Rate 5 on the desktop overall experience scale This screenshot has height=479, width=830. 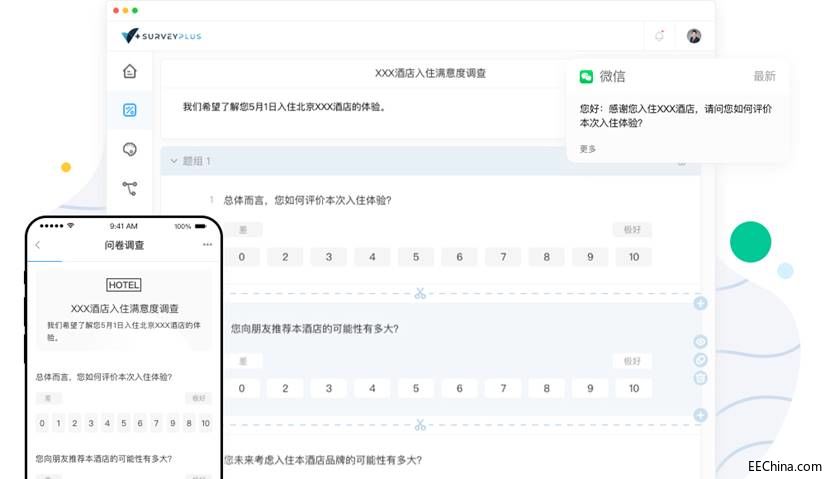pos(416,257)
